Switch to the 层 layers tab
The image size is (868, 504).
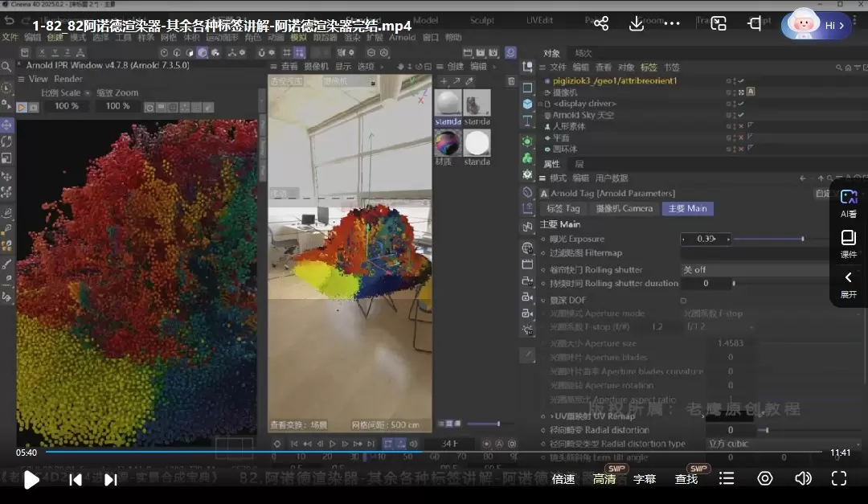[579, 164]
